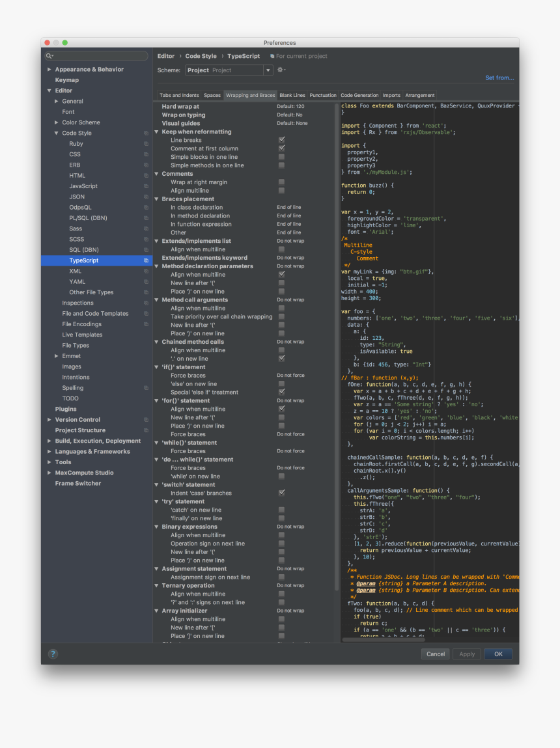Toggle Indent 'case' branches checkbox
560x748 pixels.
tap(281, 493)
